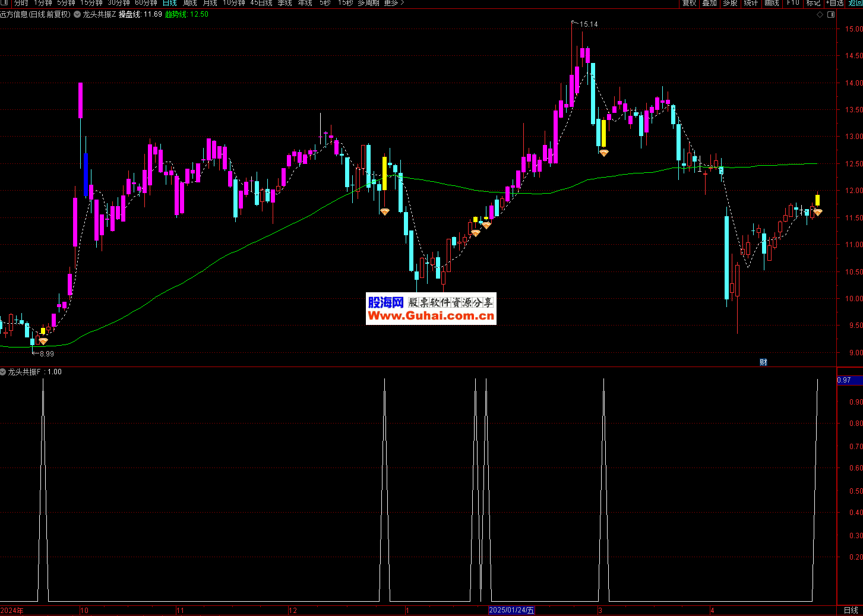Switch to 月线 monthly chart
863x616 pixels.
(210, 3)
